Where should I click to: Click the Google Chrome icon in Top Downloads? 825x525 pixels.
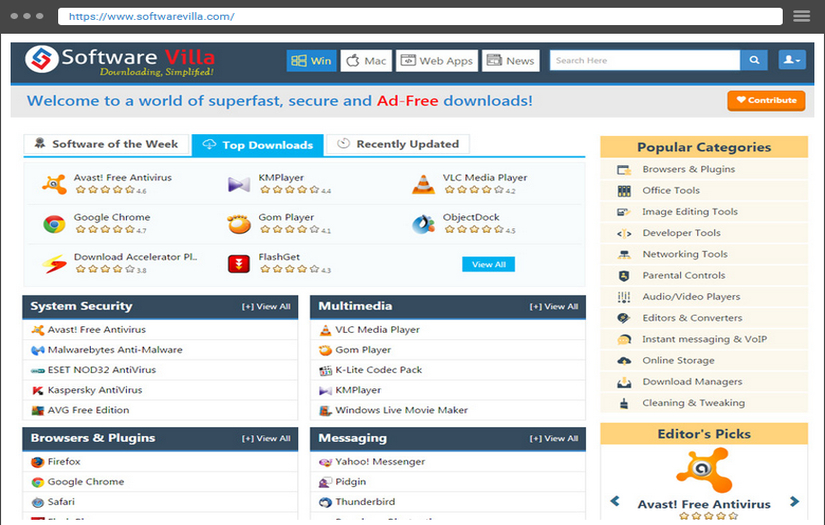point(54,224)
